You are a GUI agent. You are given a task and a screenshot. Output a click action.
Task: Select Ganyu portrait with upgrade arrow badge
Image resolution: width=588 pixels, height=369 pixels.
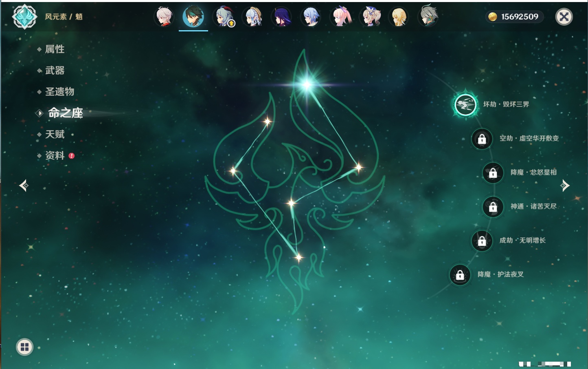click(224, 17)
